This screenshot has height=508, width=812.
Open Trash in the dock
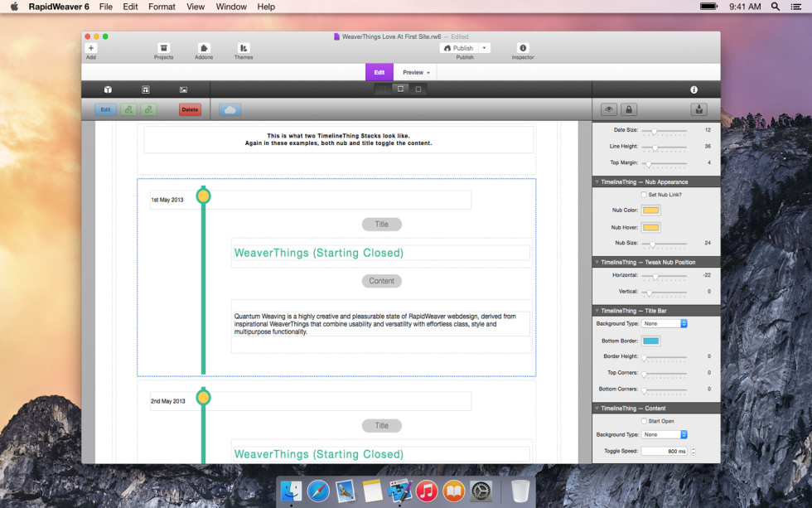pyautogui.click(x=520, y=491)
